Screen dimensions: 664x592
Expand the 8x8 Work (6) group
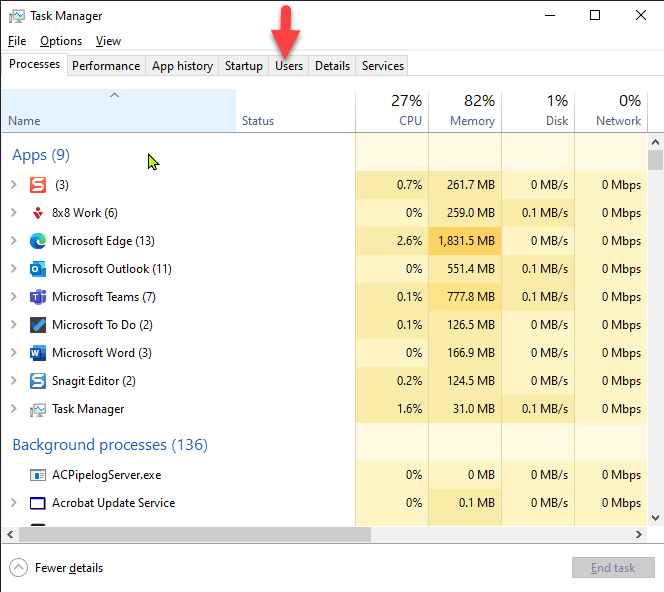point(14,213)
